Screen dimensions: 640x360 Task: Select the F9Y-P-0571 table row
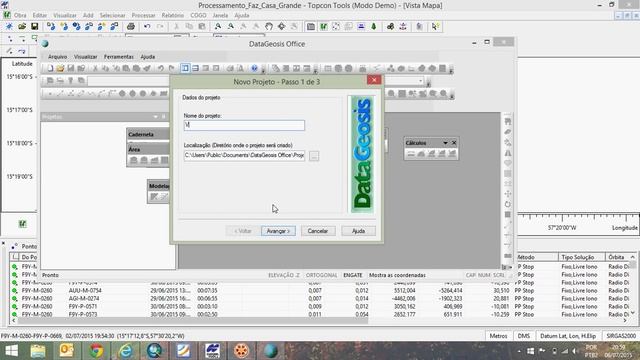point(318,307)
